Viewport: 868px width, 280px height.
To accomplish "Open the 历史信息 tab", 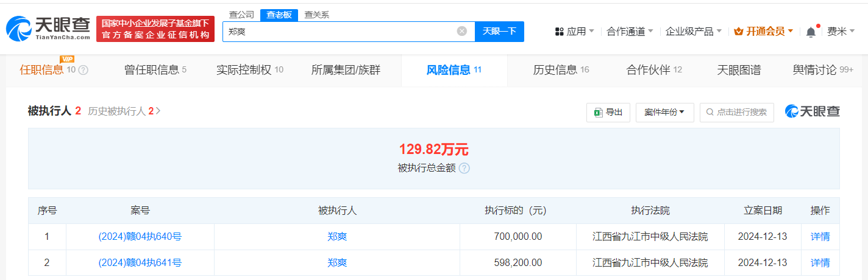I will point(561,70).
